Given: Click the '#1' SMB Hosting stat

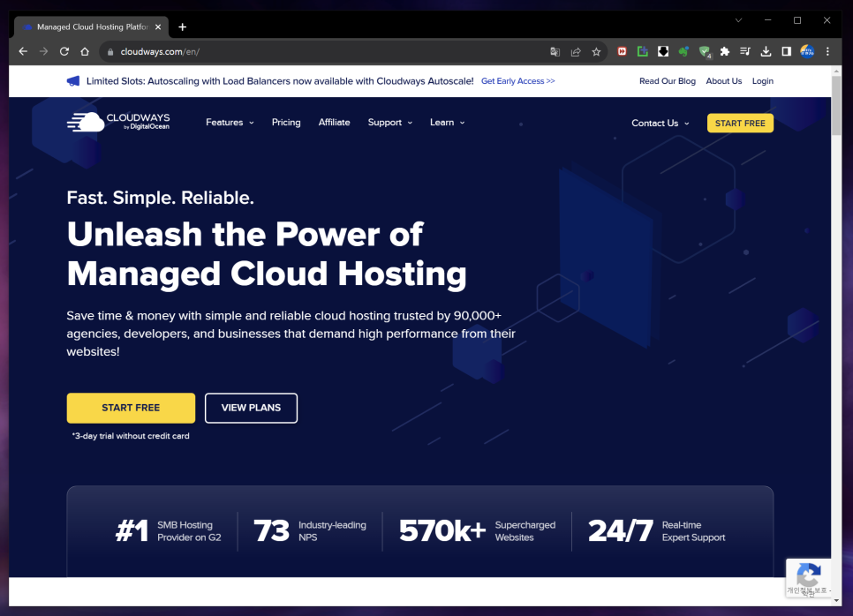Looking at the screenshot, I should point(168,531).
